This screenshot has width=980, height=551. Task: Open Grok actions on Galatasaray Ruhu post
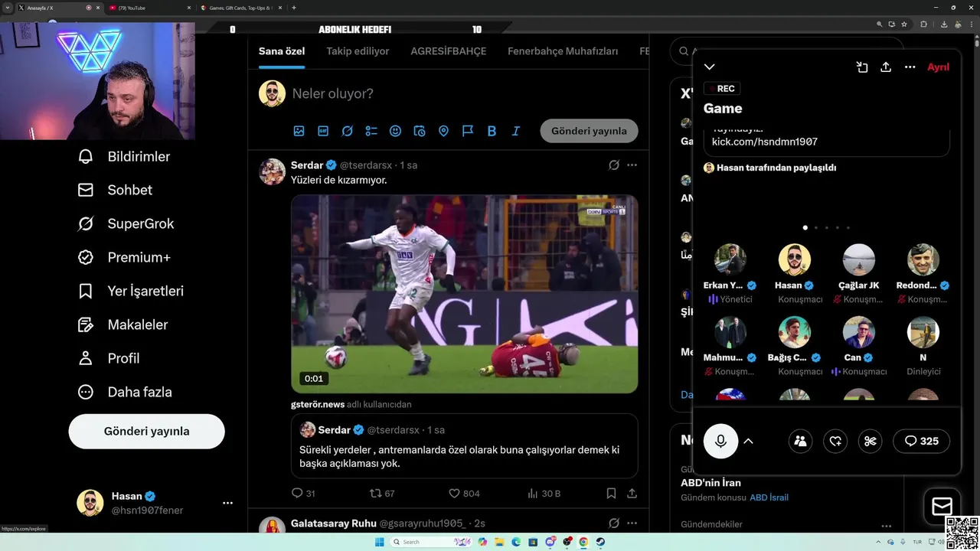[x=614, y=523]
